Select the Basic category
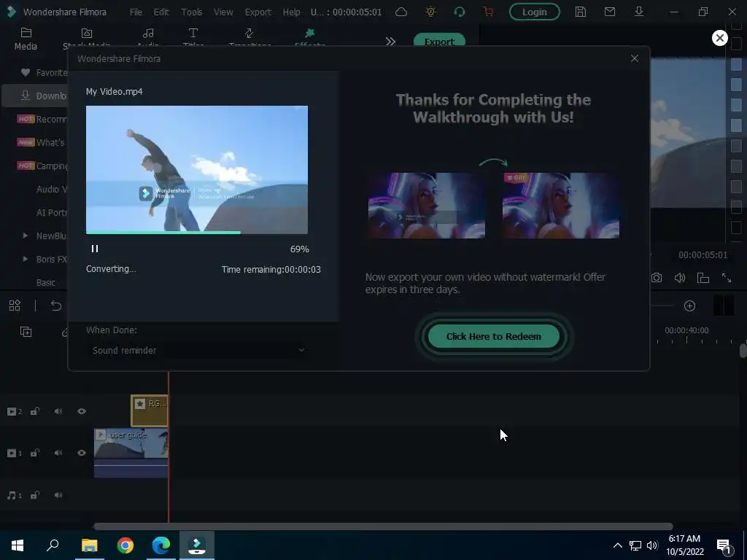747x560 pixels. click(x=46, y=282)
